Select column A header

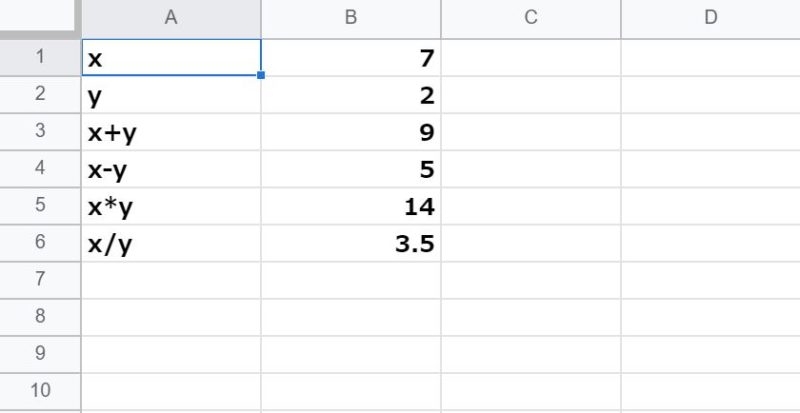[170, 17]
